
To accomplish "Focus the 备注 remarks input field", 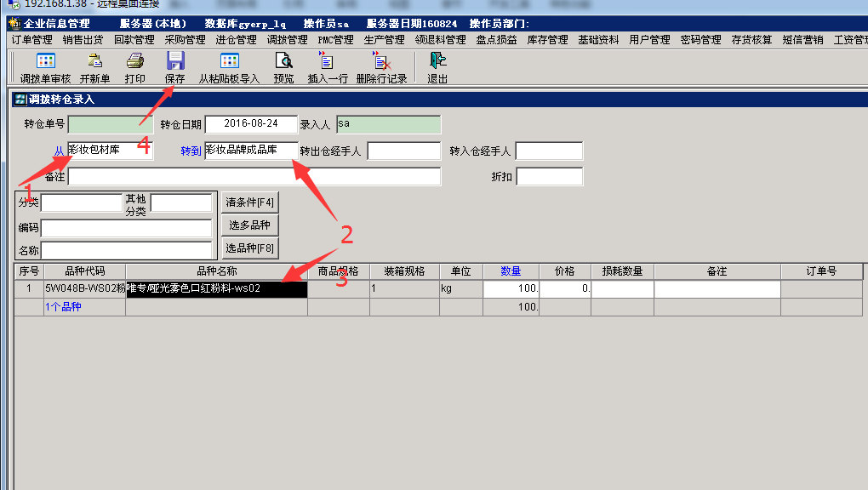I will pyautogui.click(x=254, y=176).
